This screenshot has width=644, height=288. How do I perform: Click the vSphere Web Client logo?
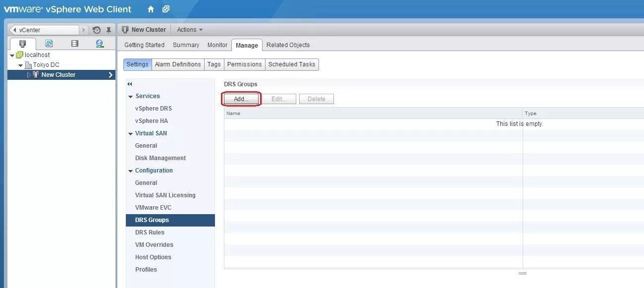click(x=68, y=9)
